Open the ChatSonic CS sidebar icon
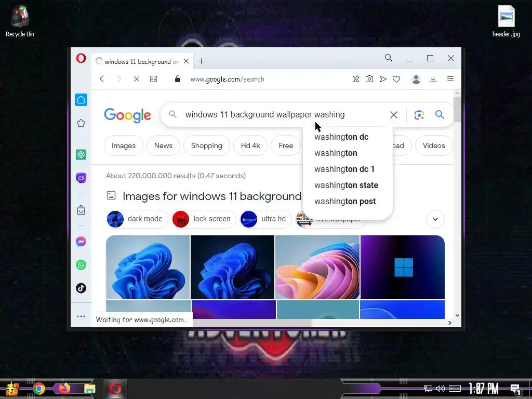The image size is (532, 399). point(81,178)
